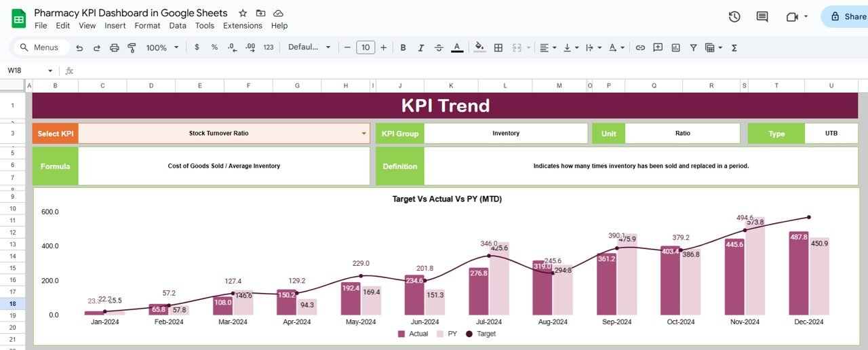Click the Print icon
This screenshot has width=868, height=350.
click(114, 47)
